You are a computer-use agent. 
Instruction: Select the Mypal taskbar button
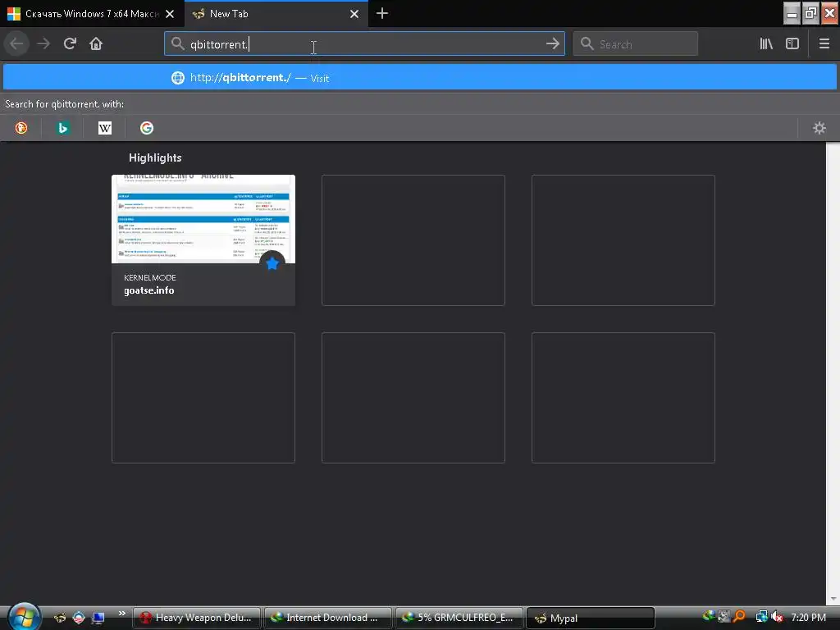591,618
